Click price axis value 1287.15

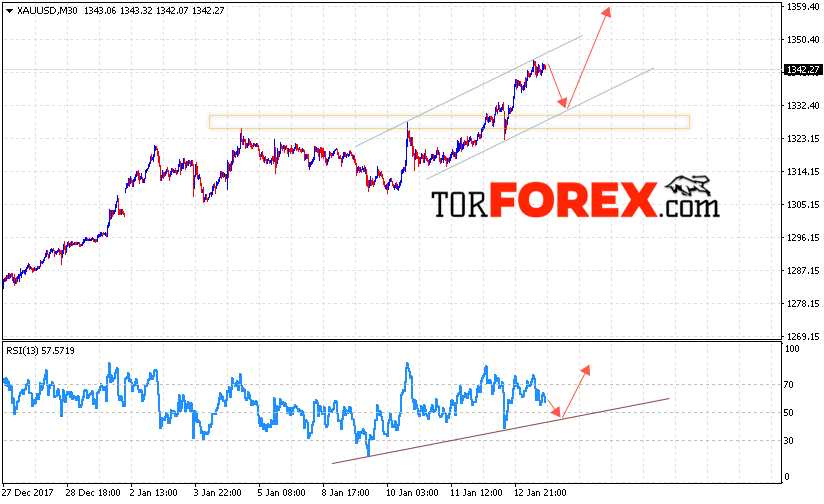[802, 271]
